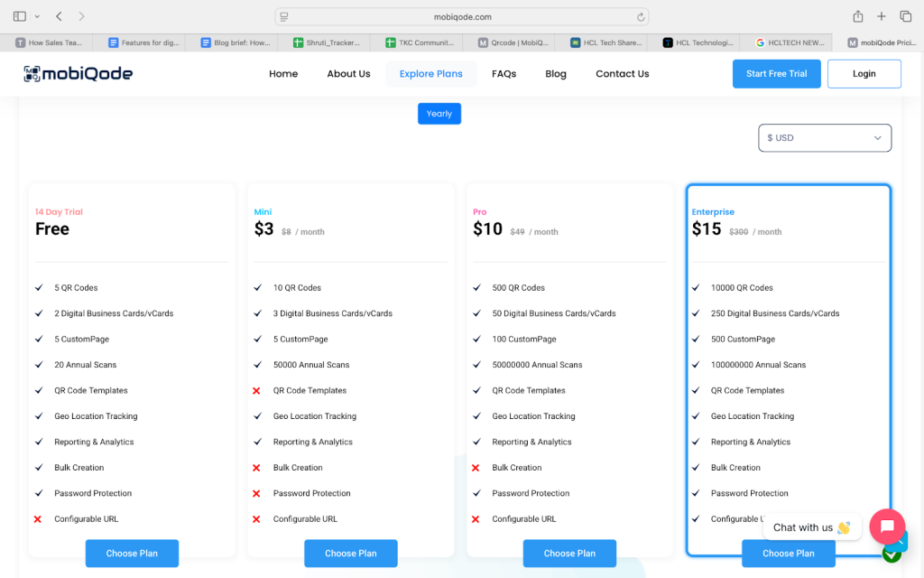Show the Safari tab overview

coord(905,16)
